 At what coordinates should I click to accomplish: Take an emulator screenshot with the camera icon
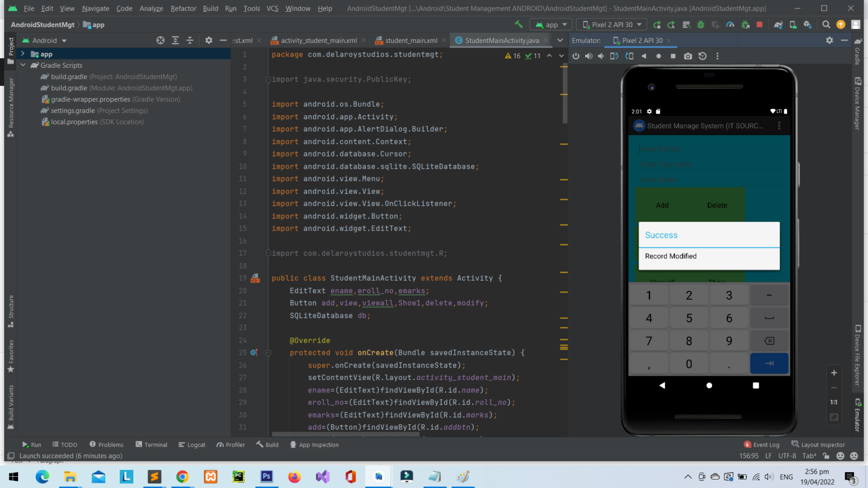(x=688, y=55)
